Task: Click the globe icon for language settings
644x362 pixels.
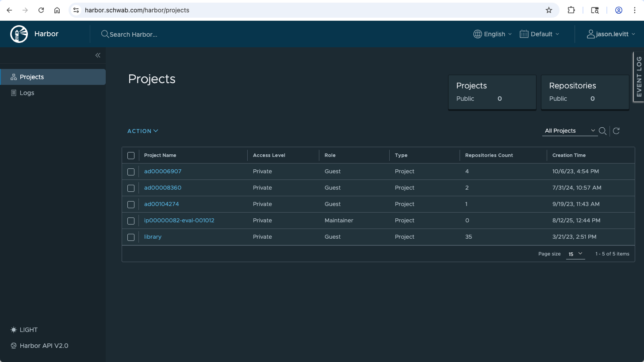Action: 477,34
